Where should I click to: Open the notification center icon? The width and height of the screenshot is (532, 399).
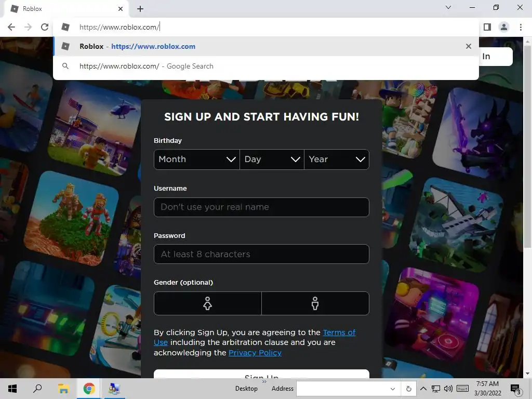pos(515,389)
